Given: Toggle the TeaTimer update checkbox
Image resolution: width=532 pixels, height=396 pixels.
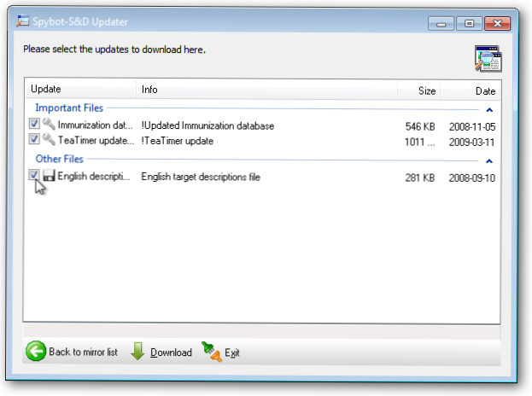Looking at the screenshot, I should click(34, 141).
